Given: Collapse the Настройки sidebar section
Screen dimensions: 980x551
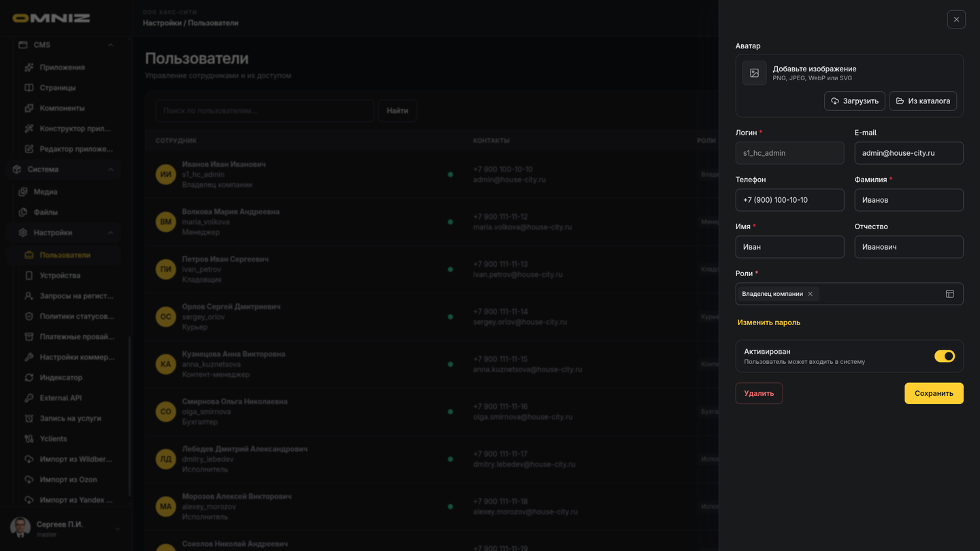Looking at the screenshot, I should pos(110,233).
